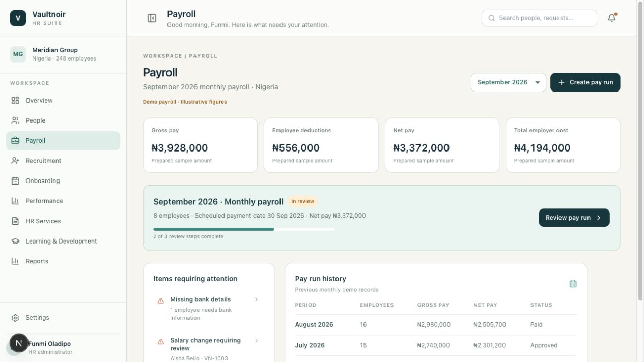Click the round N badge at bottom left

coord(19,343)
